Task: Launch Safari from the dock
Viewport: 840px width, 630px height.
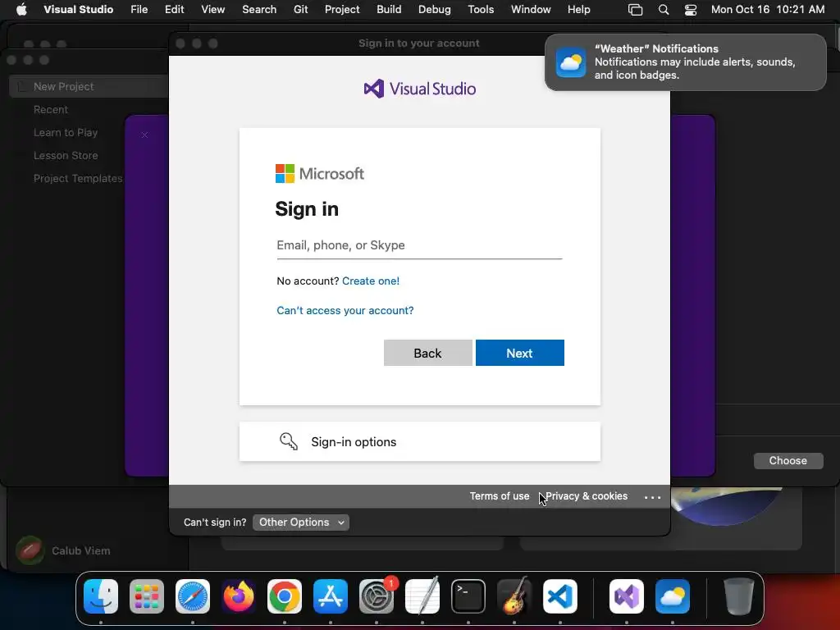Action: coord(193,596)
